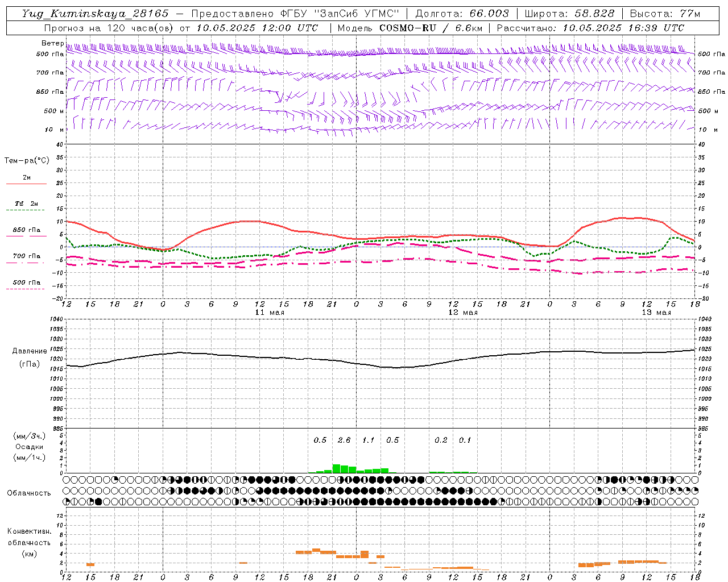Click "Прогноз на 120 часа(ов)" header text
Viewport: 728px width, 582px height.
click(110, 28)
